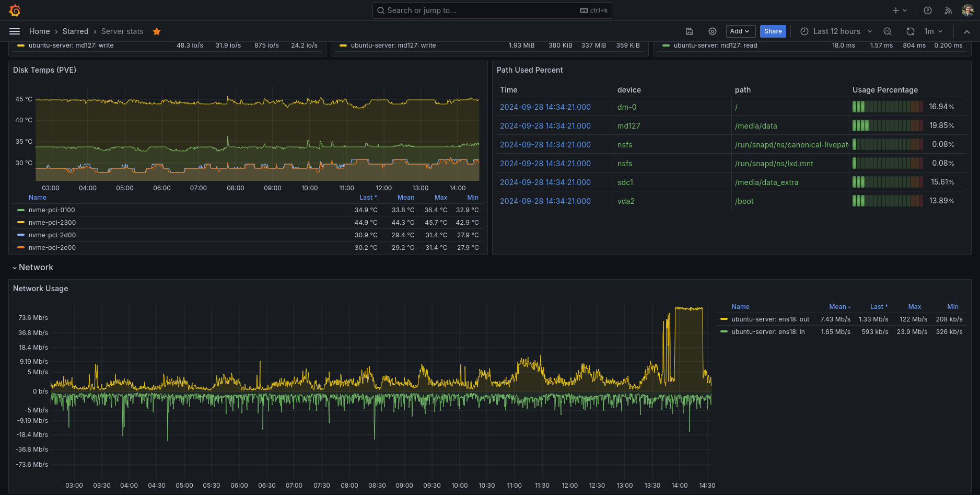Click the save dashboard icon

click(x=690, y=31)
